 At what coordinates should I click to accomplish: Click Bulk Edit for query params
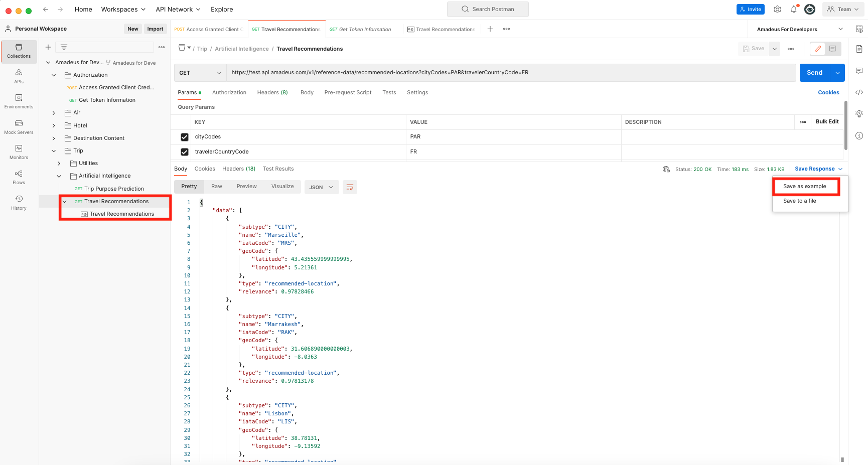click(x=827, y=122)
